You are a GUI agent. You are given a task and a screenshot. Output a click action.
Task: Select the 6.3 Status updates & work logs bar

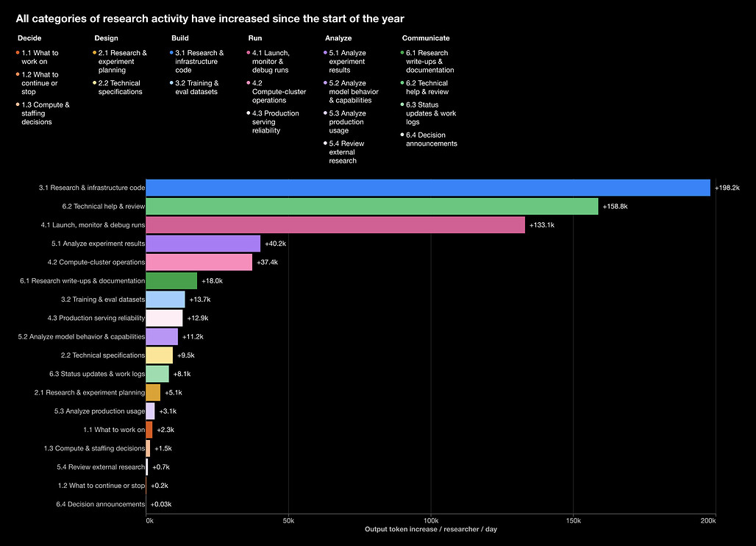click(157, 374)
